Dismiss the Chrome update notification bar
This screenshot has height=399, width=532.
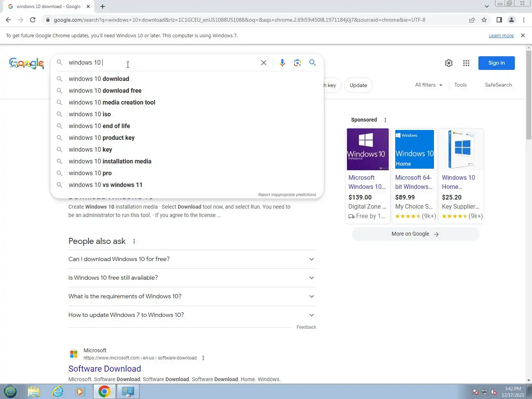(x=523, y=35)
